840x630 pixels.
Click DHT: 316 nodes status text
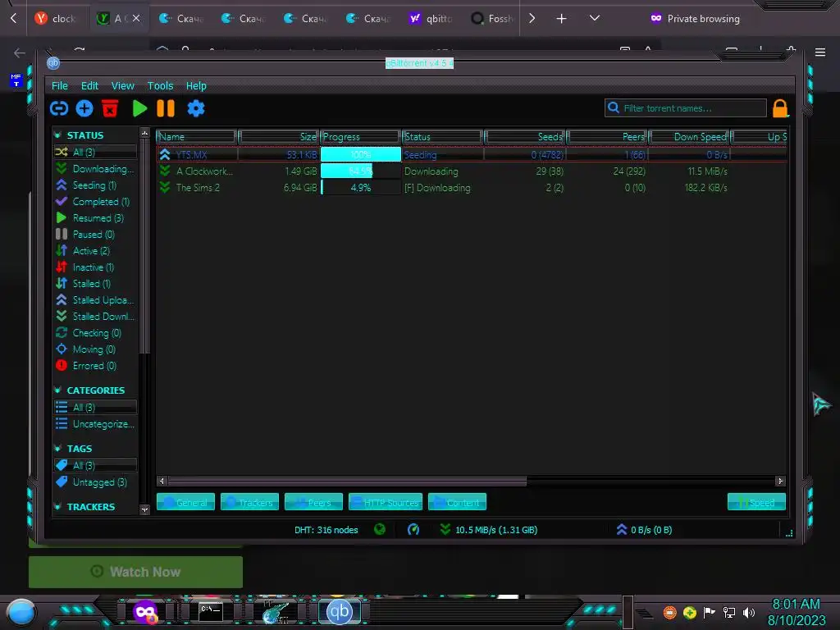(326, 530)
